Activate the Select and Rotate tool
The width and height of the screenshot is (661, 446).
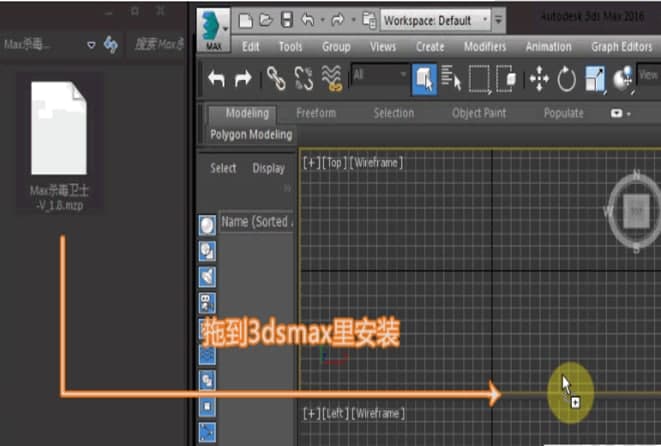pyautogui.click(x=566, y=79)
